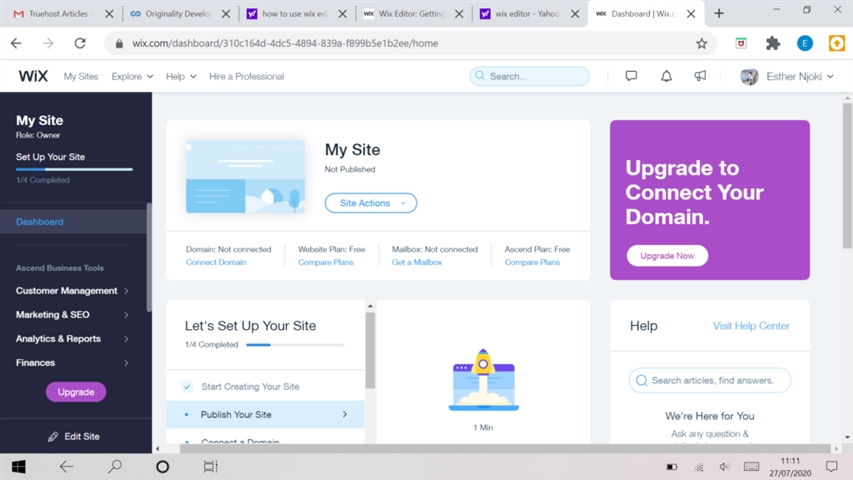This screenshot has width=853, height=480.
Task: Click the Wix logo
Action: pos(33,76)
